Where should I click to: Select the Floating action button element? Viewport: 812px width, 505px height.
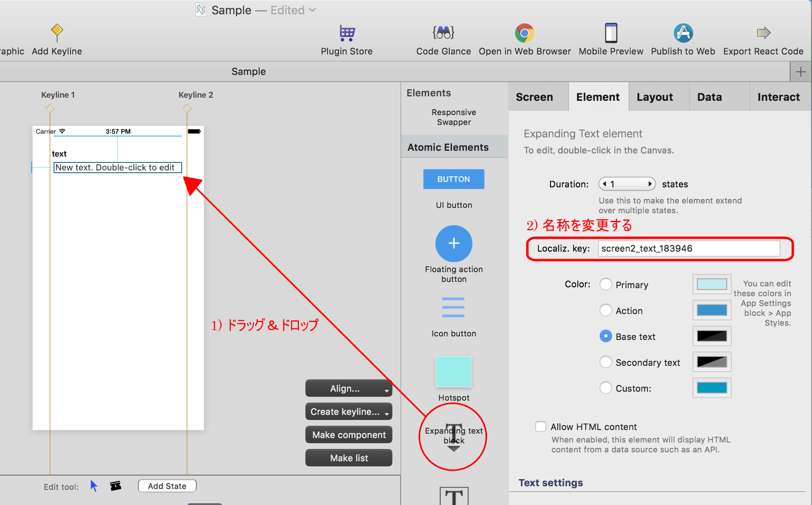point(453,244)
